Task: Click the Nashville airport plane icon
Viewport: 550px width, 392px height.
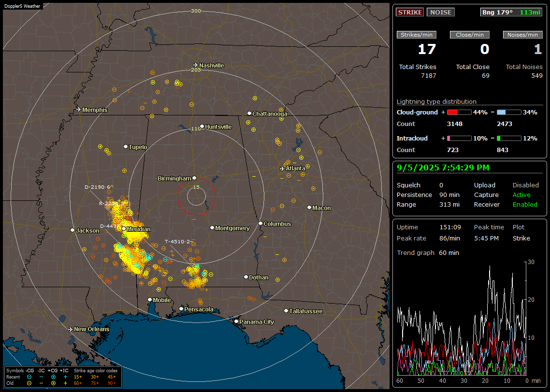Action: point(195,65)
